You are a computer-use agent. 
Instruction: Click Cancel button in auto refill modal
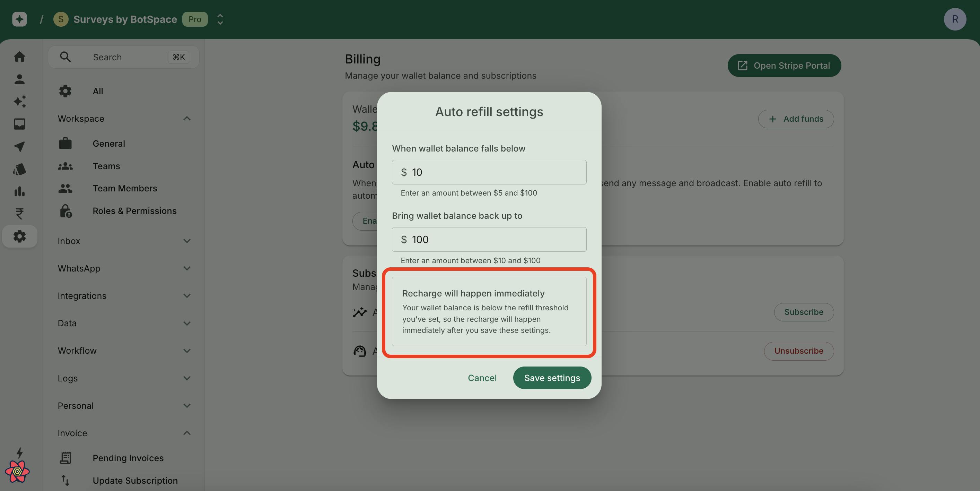coord(482,378)
